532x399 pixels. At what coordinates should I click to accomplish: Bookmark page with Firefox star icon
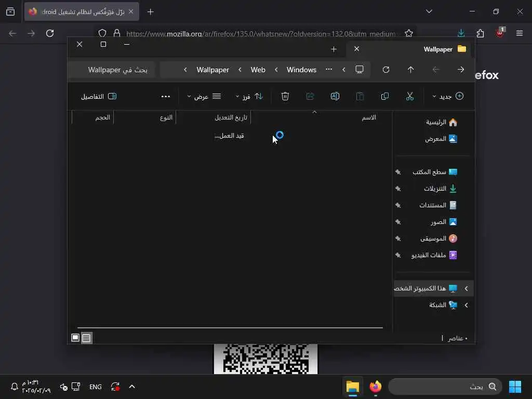(409, 33)
